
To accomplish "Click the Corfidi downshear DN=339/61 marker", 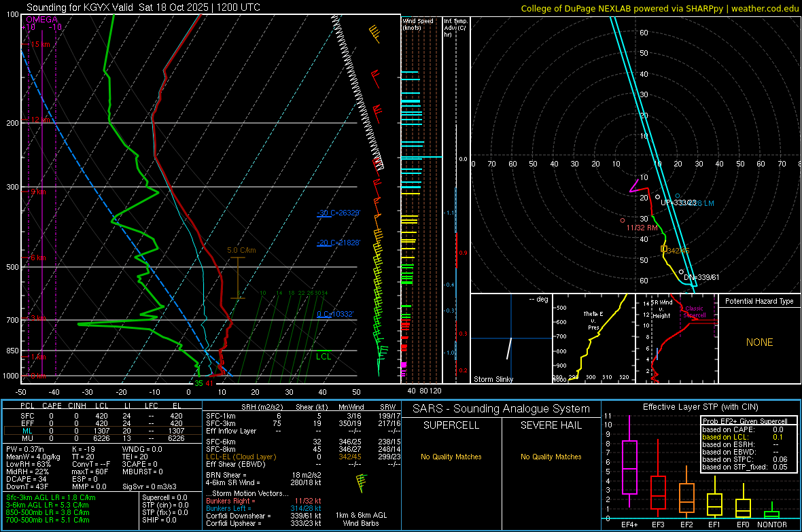I will point(681,272).
